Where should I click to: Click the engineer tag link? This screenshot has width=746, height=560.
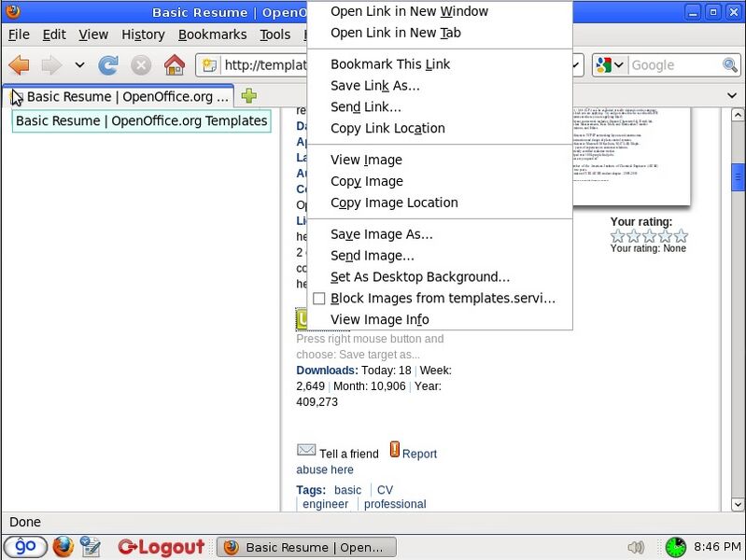click(x=326, y=504)
